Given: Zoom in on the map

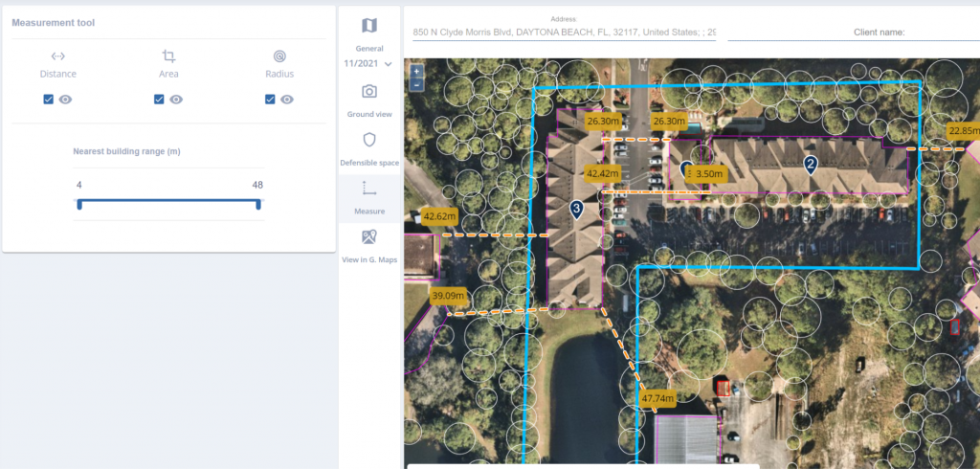Looking at the screenshot, I should tap(416, 71).
